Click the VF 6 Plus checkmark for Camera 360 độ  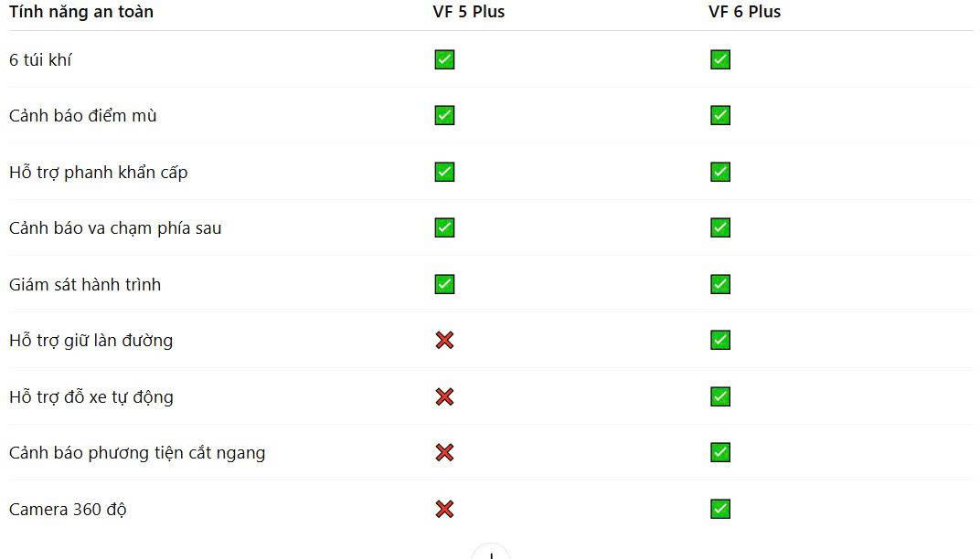click(720, 509)
